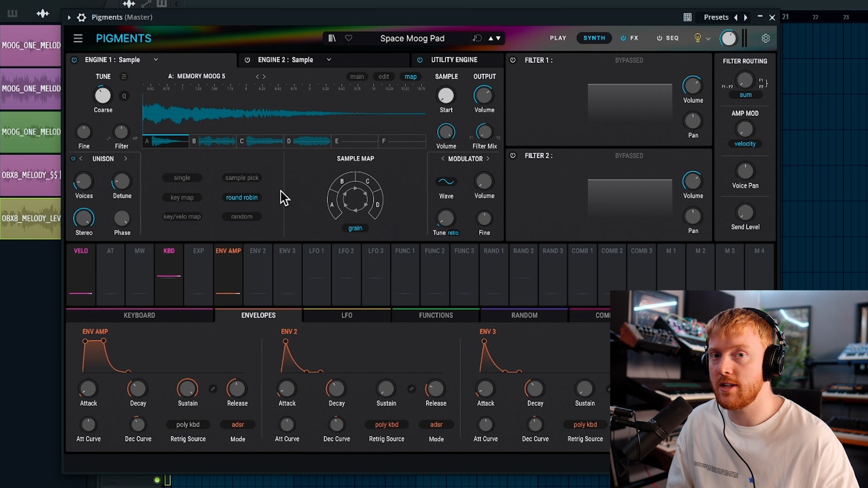Click the Pigments logo in the title bar
868x488 pixels.
click(x=123, y=38)
